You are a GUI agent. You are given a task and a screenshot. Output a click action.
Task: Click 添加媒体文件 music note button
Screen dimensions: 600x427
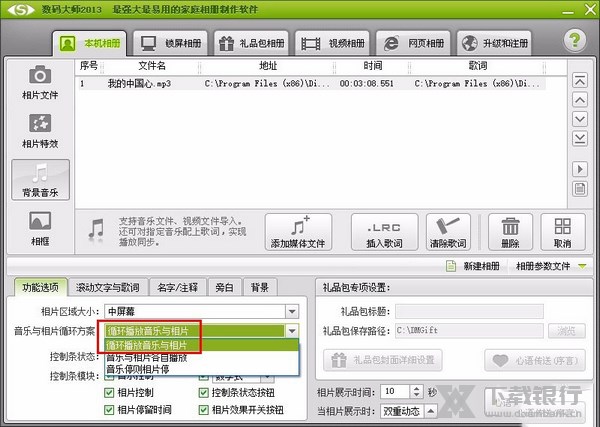coord(297,232)
